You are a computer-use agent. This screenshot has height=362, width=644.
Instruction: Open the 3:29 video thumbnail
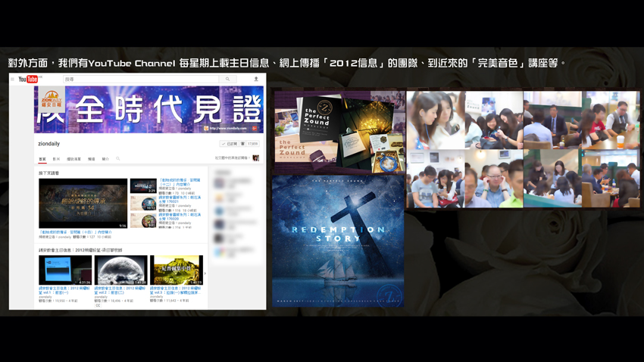tap(143, 186)
